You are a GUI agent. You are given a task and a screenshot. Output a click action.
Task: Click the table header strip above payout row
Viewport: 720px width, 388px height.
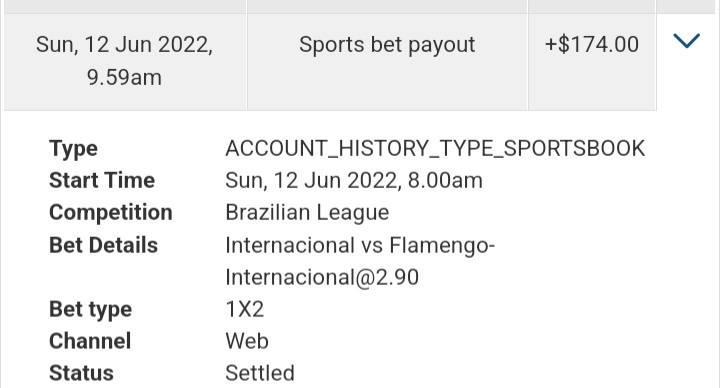360,6
